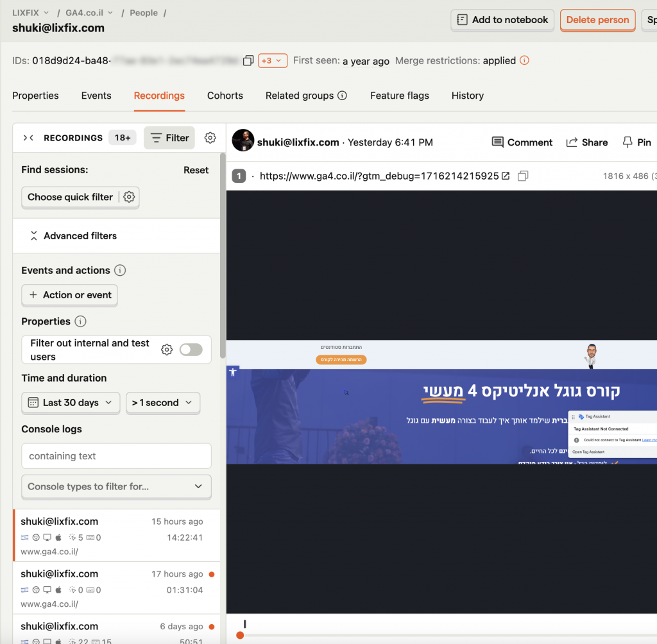Click the recording playback seek handle
Viewport: 657px width, 644px height.
click(x=240, y=635)
